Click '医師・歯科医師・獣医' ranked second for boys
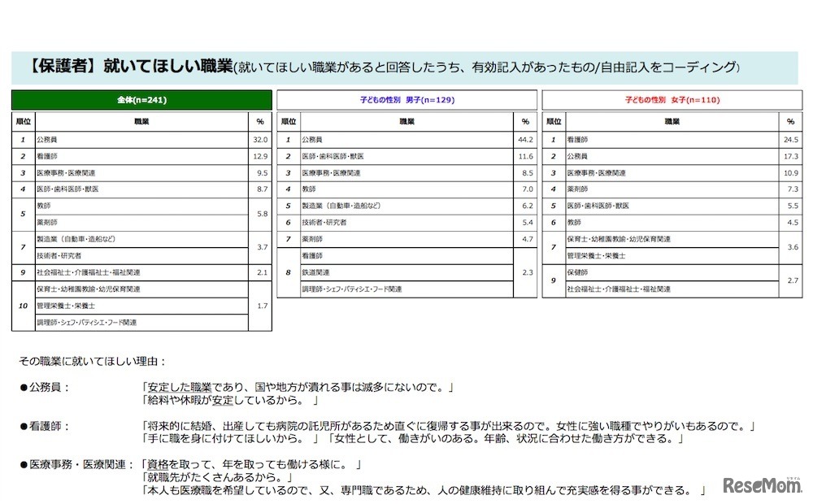 click(333, 156)
